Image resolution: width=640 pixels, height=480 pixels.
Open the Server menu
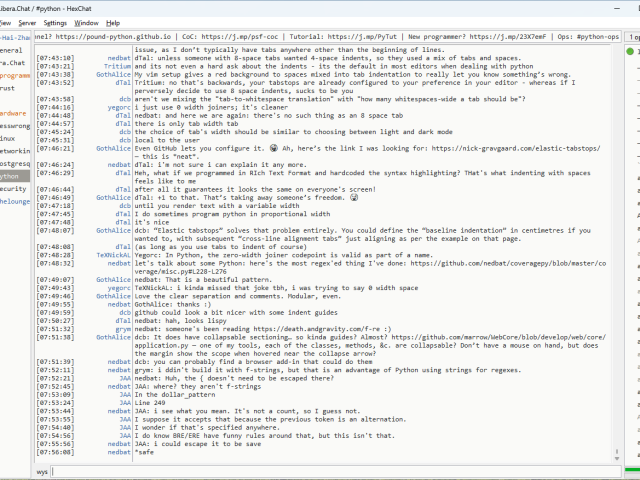pyautogui.click(x=26, y=22)
